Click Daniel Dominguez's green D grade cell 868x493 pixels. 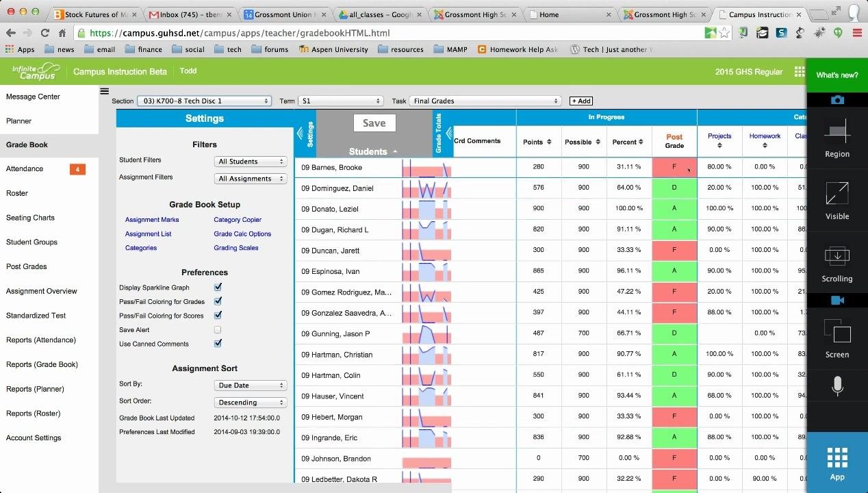674,188
